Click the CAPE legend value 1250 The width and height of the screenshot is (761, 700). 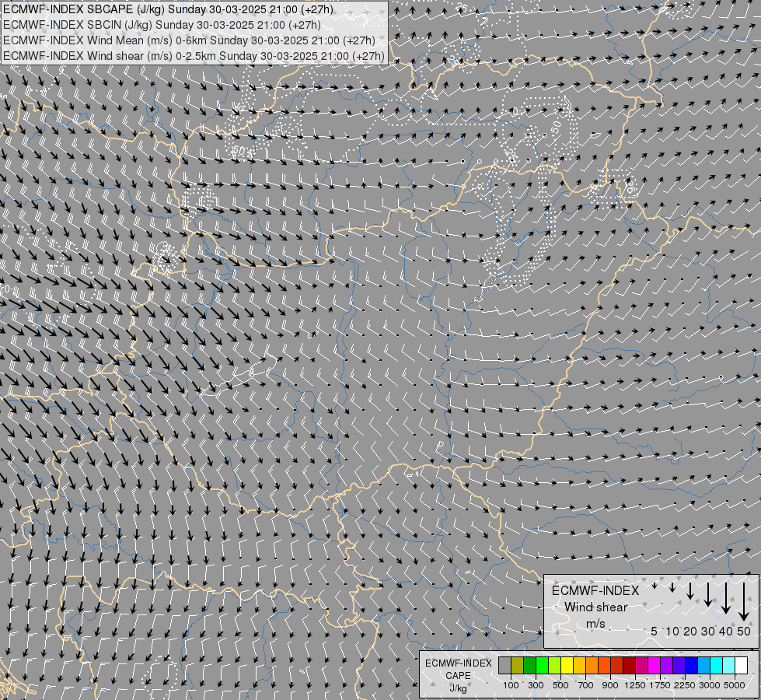click(x=635, y=685)
